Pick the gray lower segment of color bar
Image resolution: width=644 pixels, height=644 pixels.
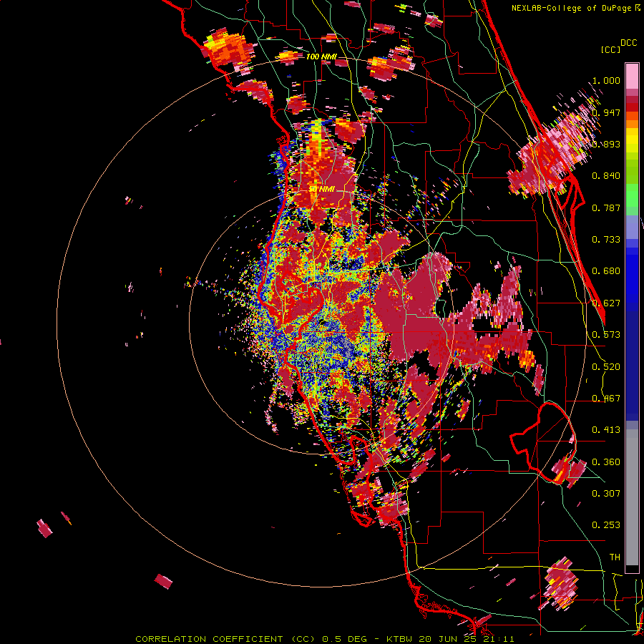(x=632, y=497)
